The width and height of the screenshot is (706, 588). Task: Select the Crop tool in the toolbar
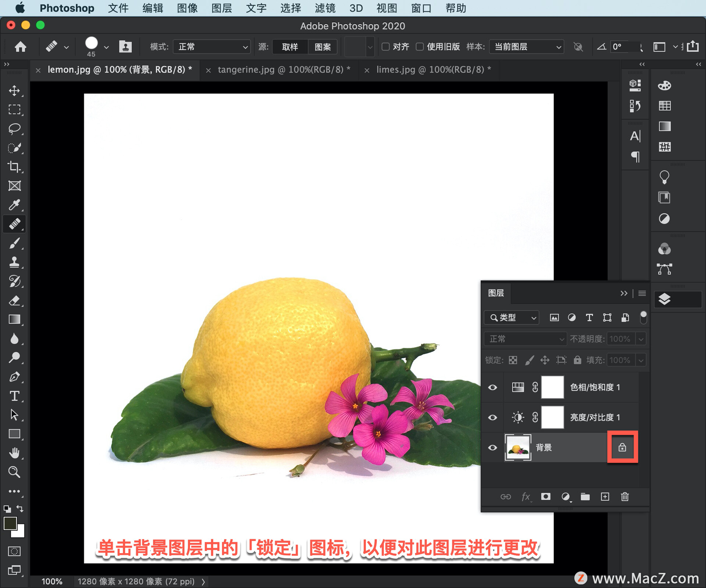15,167
